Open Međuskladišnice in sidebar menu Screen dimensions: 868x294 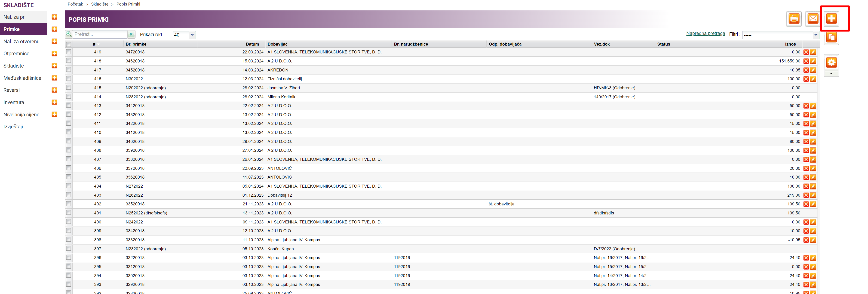pyautogui.click(x=22, y=78)
